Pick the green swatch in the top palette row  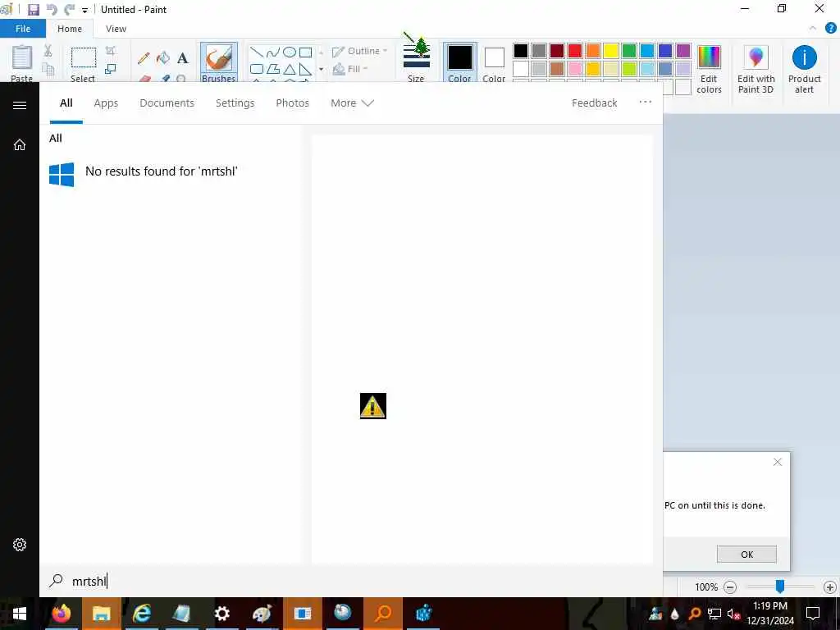(x=629, y=51)
